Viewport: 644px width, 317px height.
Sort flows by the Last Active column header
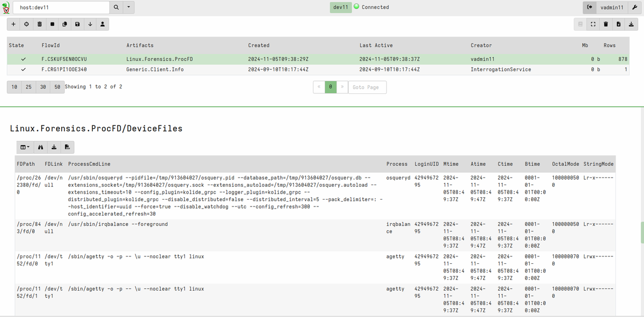[x=376, y=46]
